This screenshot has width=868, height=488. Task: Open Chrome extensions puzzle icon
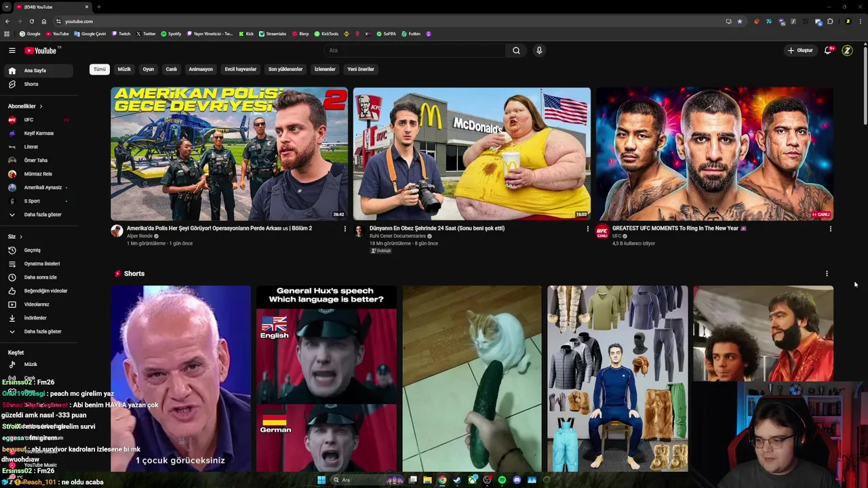tap(830, 21)
